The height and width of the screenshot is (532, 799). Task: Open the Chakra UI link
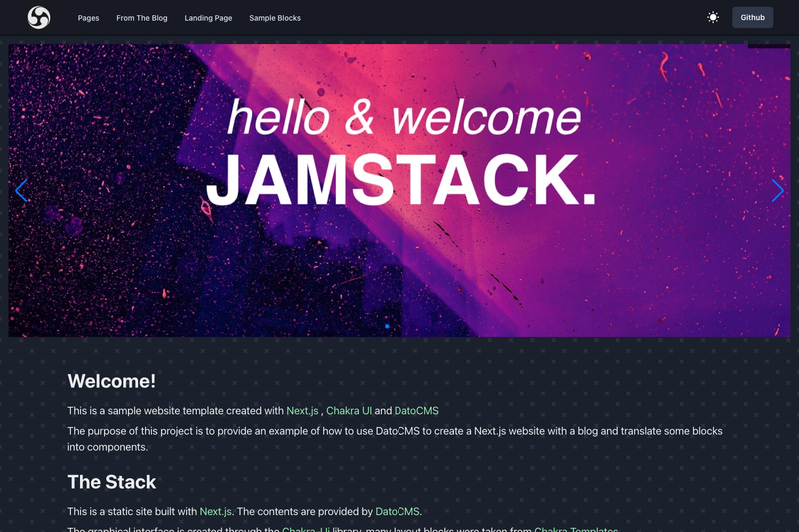point(349,411)
